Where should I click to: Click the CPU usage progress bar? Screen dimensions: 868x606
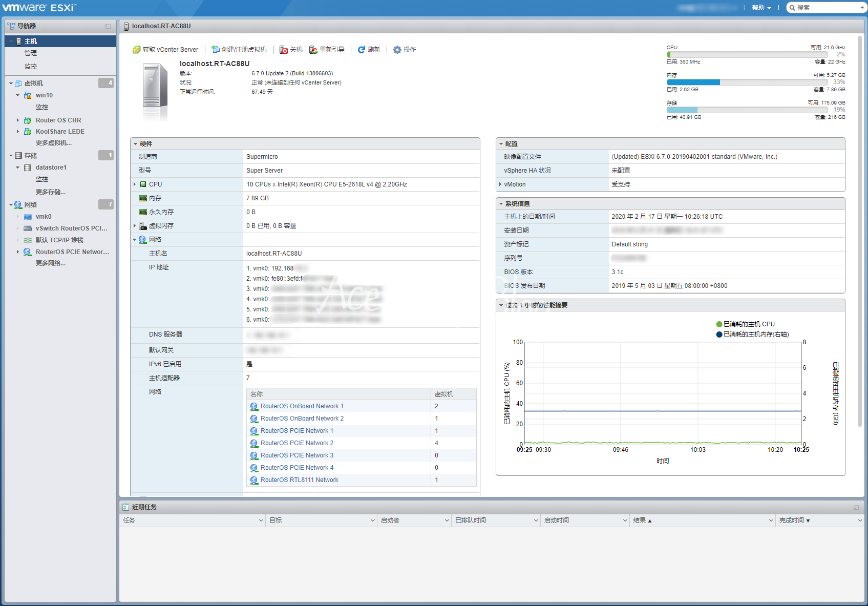(747, 54)
